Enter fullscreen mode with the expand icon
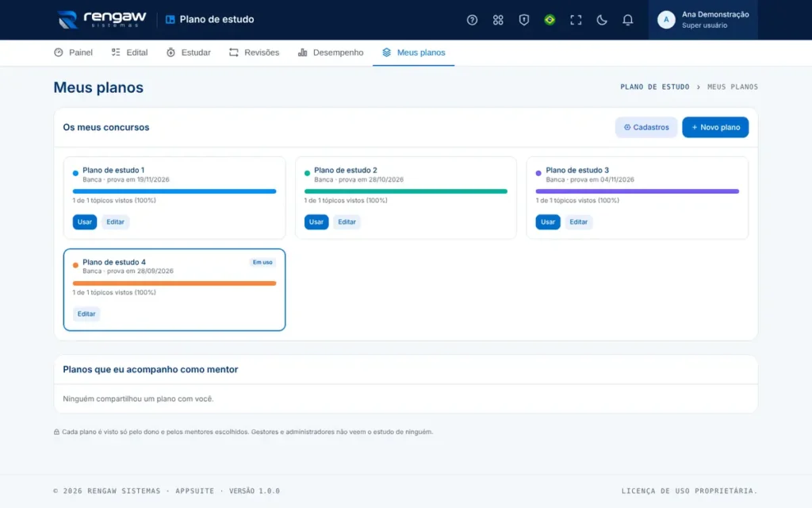The height and width of the screenshot is (508, 812). coord(576,20)
